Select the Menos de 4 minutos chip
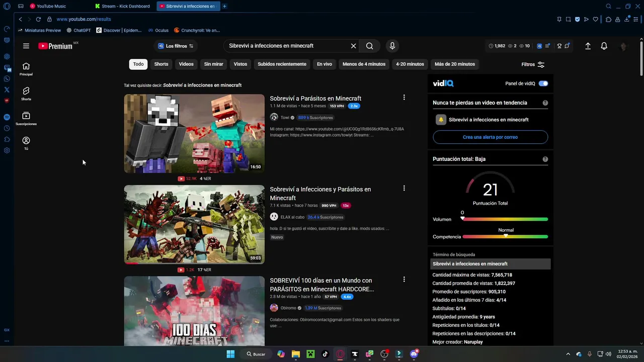 coord(364,64)
